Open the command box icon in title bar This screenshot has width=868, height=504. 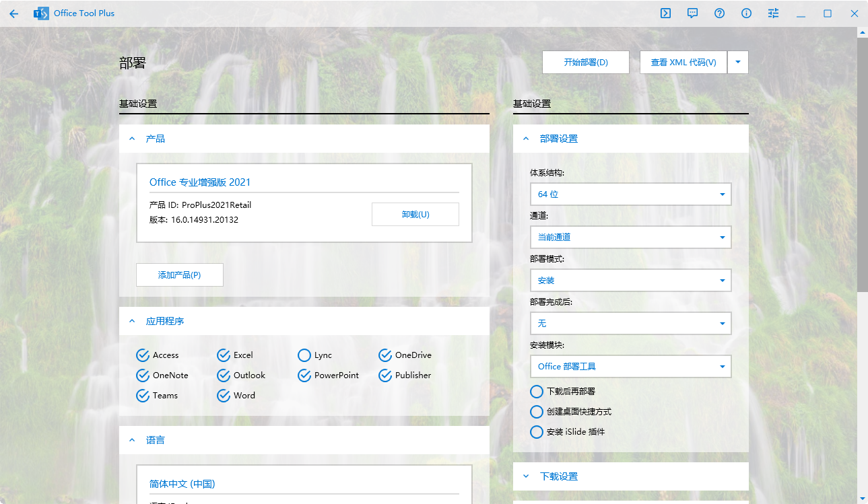(x=665, y=13)
